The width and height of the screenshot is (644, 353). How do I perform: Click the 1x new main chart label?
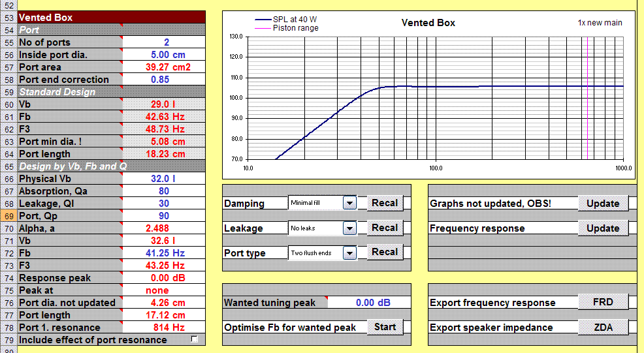(600, 23)
